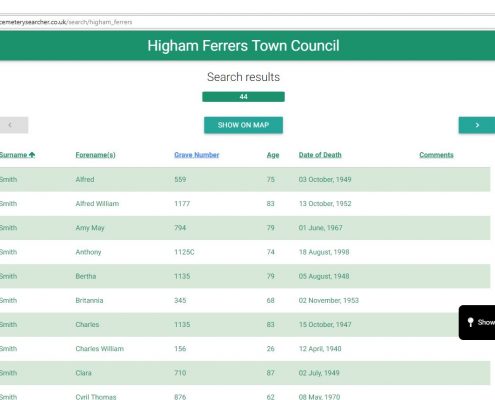This screenshot has width=495, height=400.
Task: Open Charles William Smith record
Action: 245,349
